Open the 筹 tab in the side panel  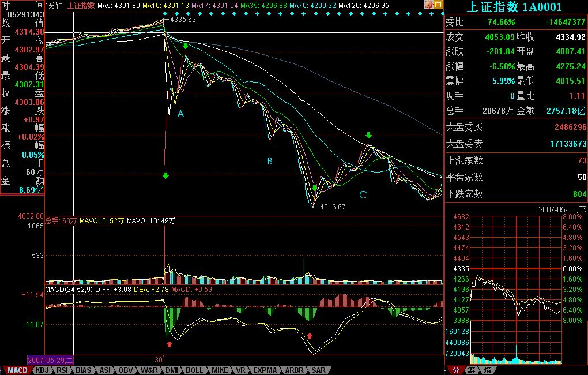pyautogui.click(x=471, y=370)
